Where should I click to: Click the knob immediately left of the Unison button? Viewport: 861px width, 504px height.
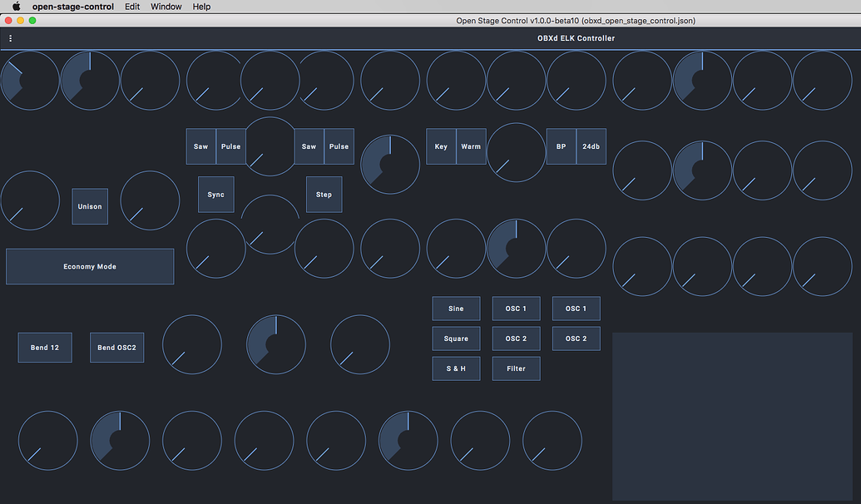[30, 200]
